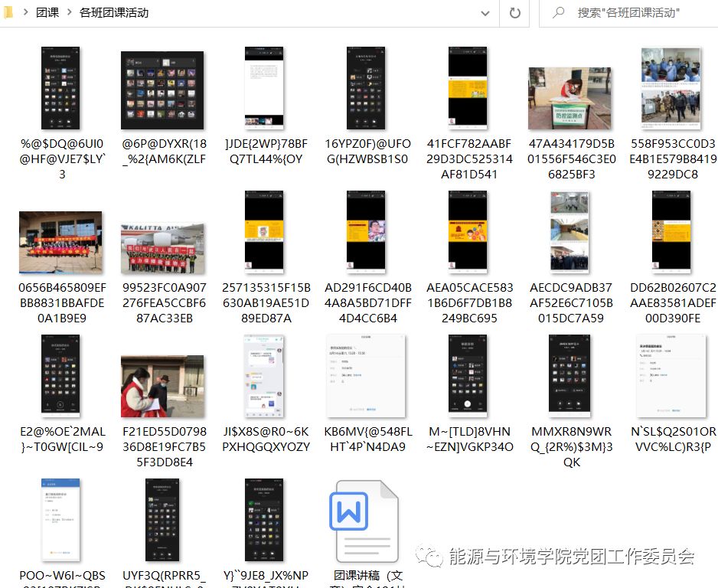
Task: Select the @6P@DYXR(18 screenshot thumbnail
Action: (162, 90)
